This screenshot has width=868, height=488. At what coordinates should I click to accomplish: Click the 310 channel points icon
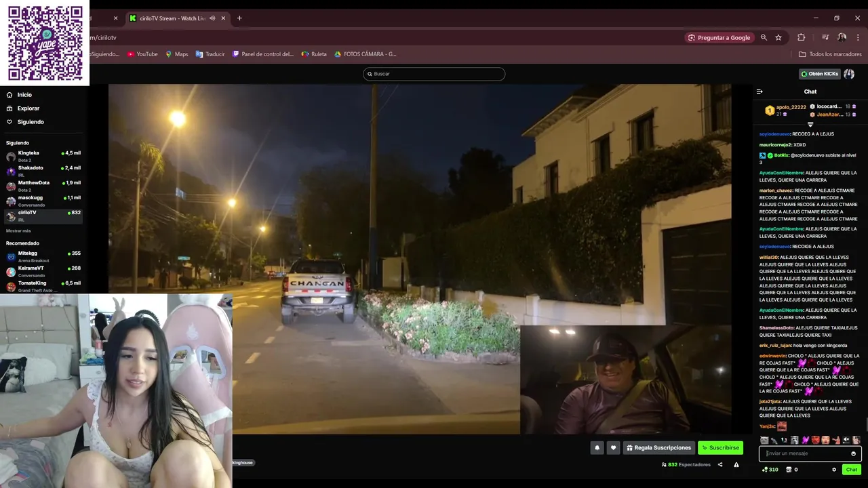click(x=770, y=470)
